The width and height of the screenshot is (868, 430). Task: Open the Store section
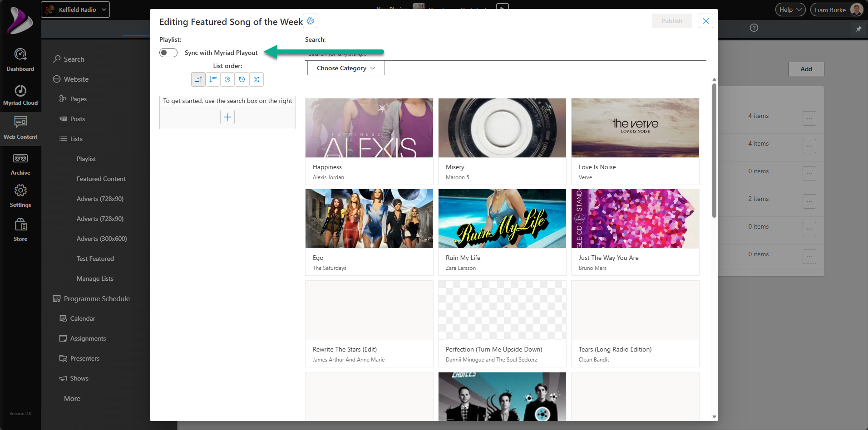tap(20, 230)
